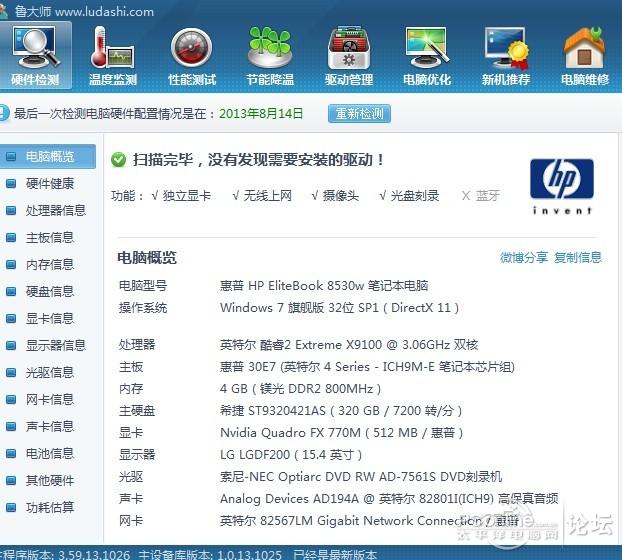Image resolution: width=622 pixels, height=560 pixels.
Task: Click the www.ludashi.com title text
Action: [104, 12]
